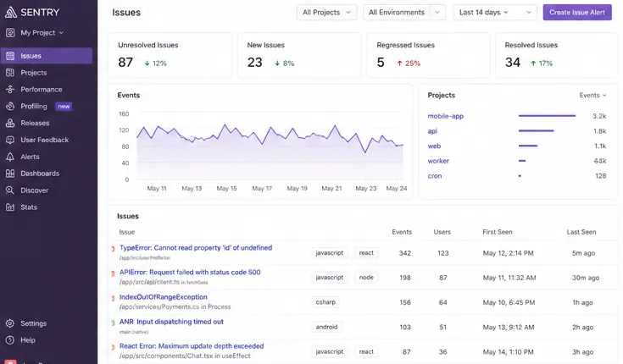
Task: Open the All Projects dropdown
Action: 326,13
